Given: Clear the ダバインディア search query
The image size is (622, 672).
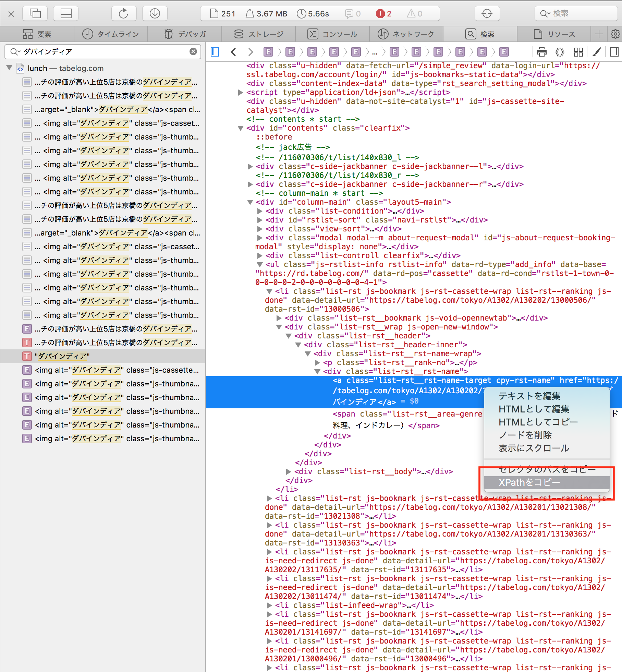Looking at the screenshot, I should pyautogui.click(x=193, y=51).
